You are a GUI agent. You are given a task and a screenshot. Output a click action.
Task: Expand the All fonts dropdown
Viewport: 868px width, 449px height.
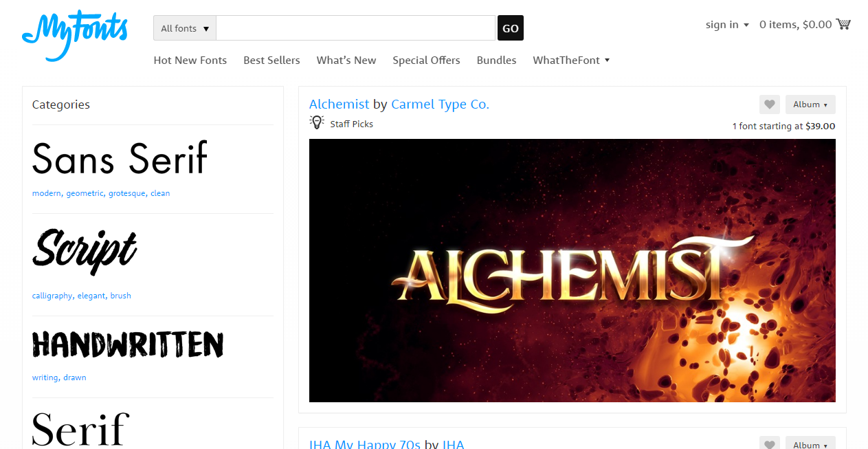185,28
